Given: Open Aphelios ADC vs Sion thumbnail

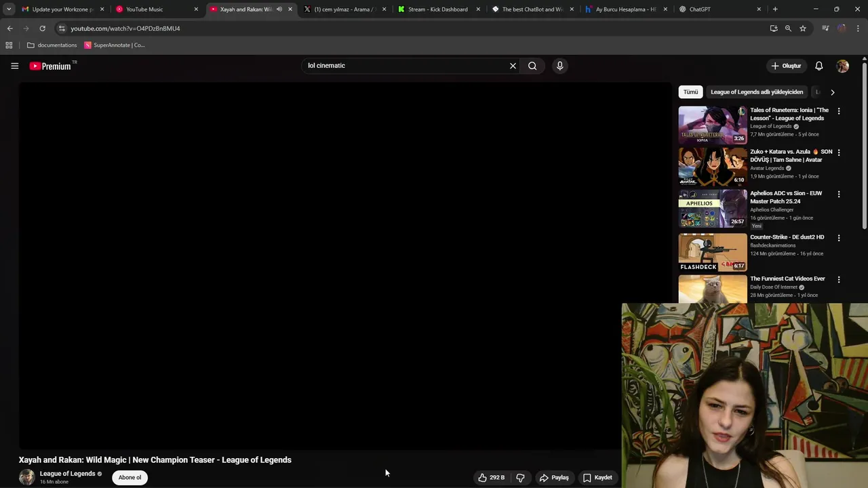Looking at the screenshot, I should (713, 209).
